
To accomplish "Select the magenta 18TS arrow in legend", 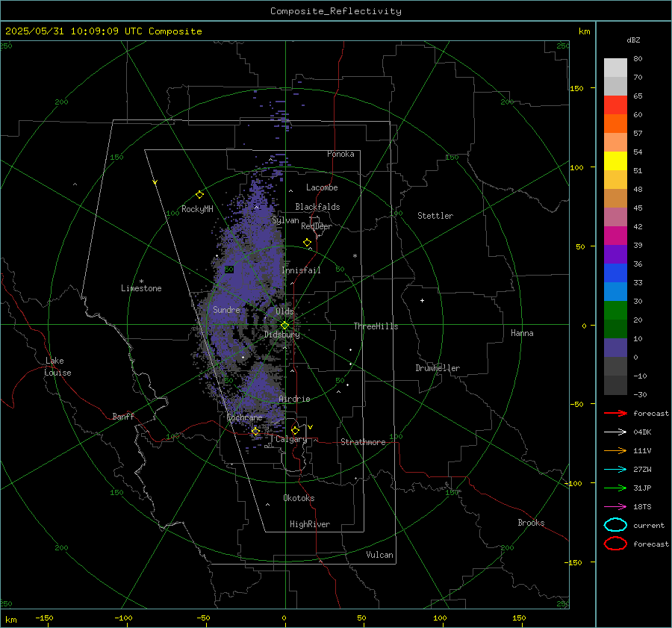I will [615, 507].
